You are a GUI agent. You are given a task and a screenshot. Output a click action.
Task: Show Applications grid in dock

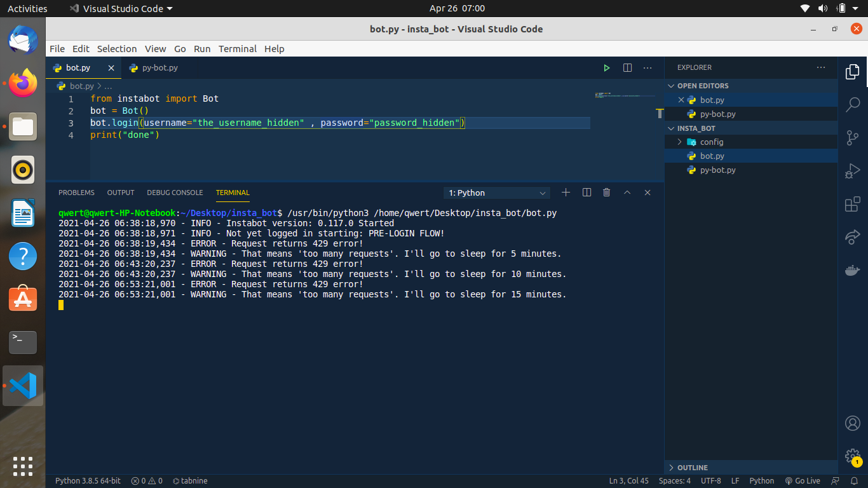23,466
